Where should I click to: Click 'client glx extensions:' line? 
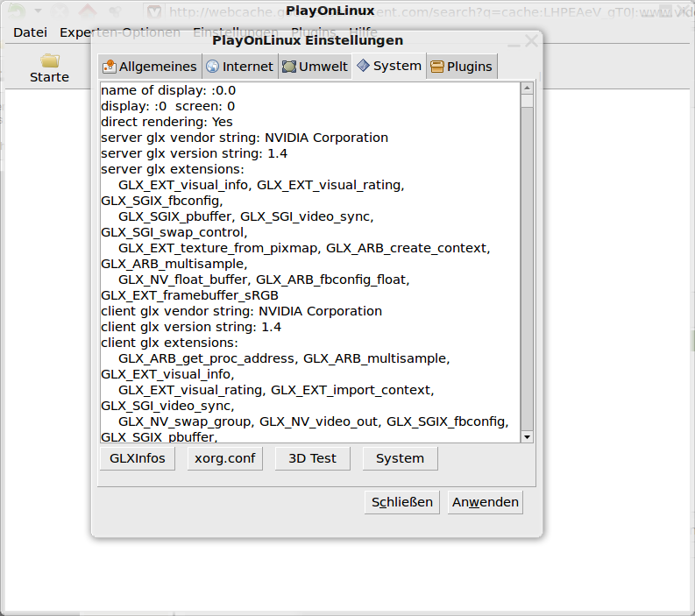tap(169, 343)
